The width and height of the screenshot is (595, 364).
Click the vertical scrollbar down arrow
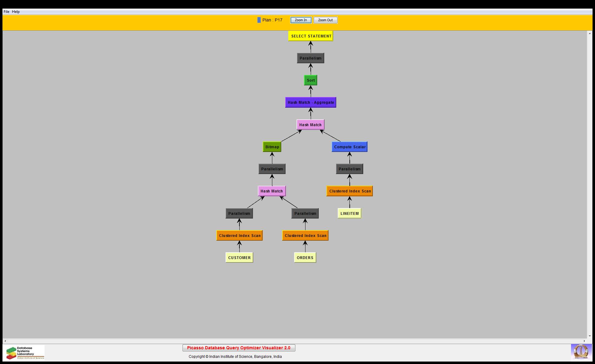pos(589,336)
